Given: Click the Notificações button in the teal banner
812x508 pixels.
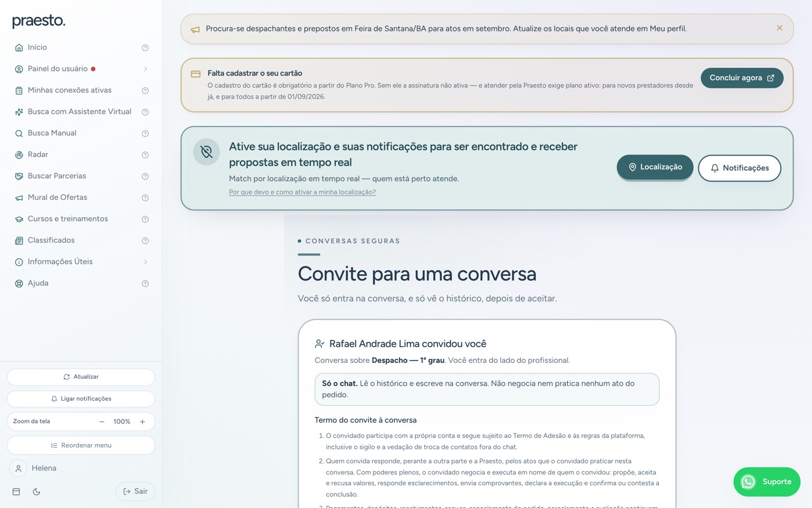Looking at the screenshot, I should (739, 168).
